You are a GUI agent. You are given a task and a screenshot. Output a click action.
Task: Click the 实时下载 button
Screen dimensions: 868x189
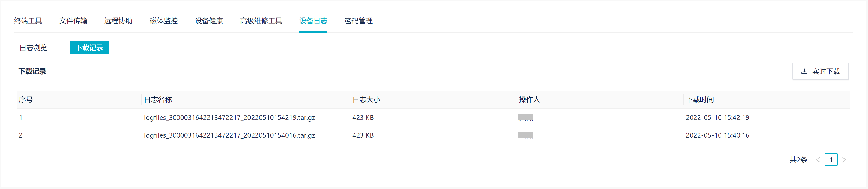821,71
